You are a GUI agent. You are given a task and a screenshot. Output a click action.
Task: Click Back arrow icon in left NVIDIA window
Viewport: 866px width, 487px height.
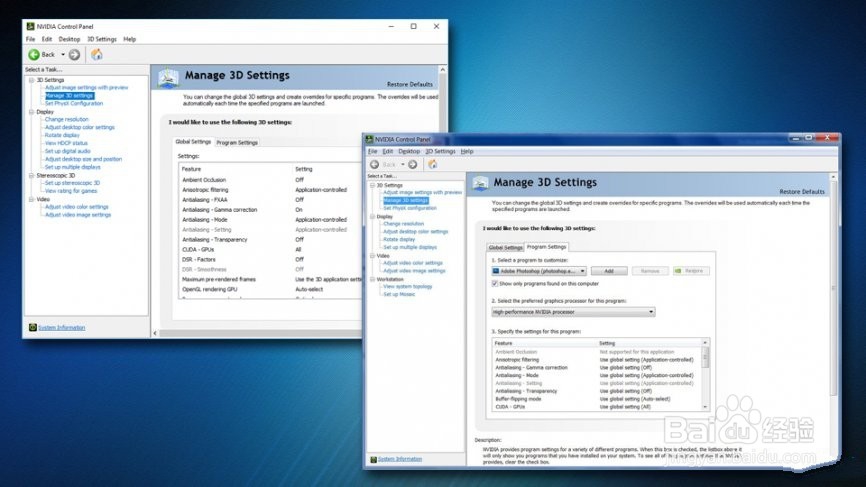[34, 54]
